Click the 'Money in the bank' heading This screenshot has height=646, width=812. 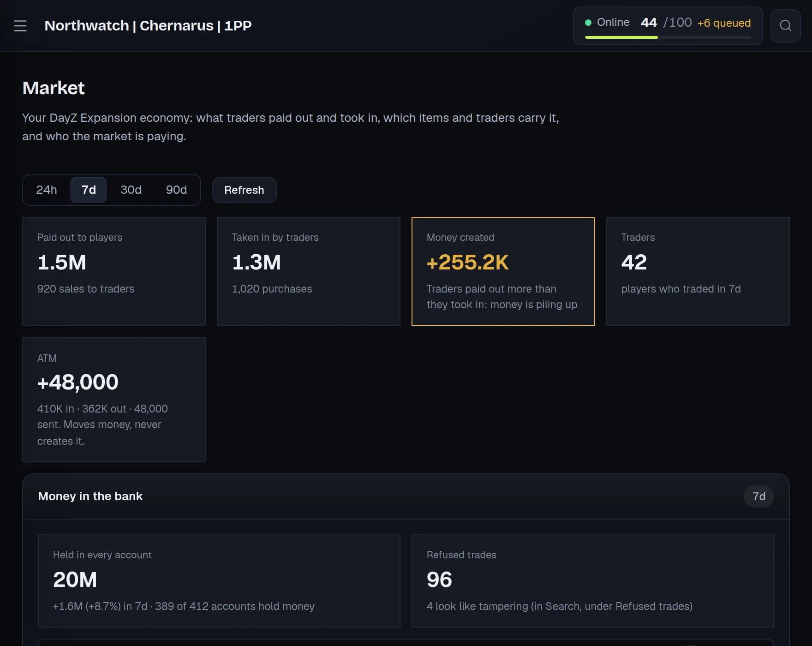(90, 496)
